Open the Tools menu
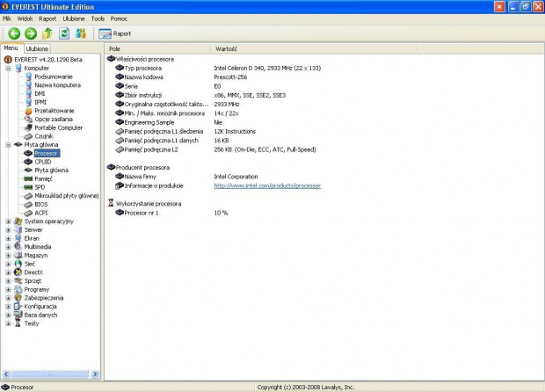The height and width of the screenshot is (392, 545). [98, 18]
